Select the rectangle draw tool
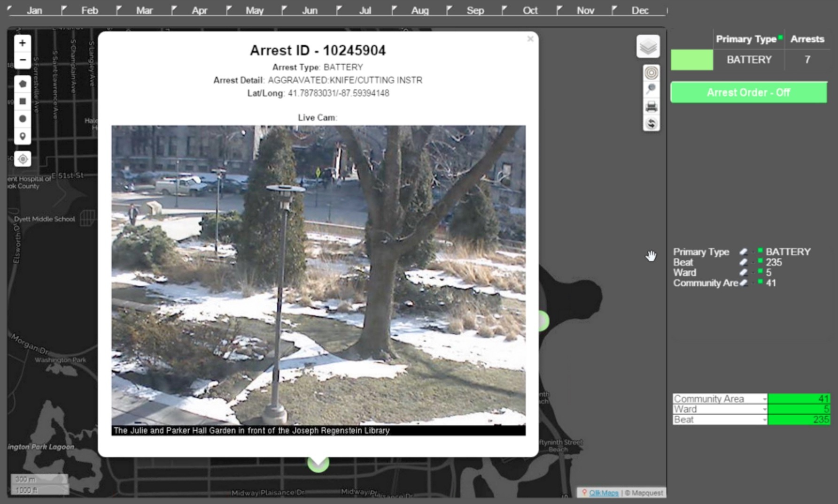The width and height of the screenshot is (838, 504). (22, 101)
